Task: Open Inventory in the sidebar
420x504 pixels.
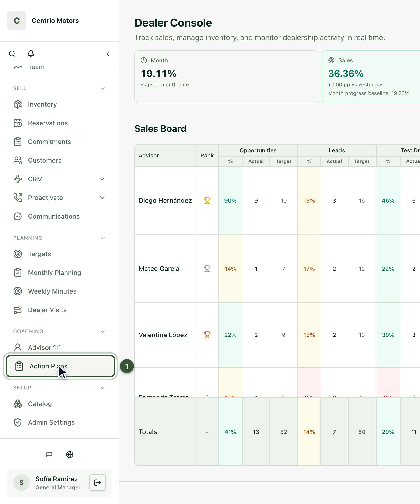Action: coord(42,104)
